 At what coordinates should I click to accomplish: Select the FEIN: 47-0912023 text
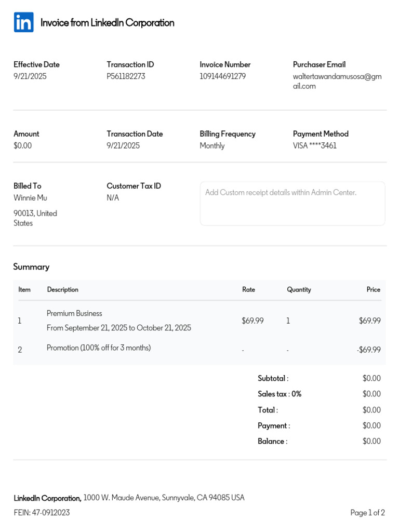42,512
